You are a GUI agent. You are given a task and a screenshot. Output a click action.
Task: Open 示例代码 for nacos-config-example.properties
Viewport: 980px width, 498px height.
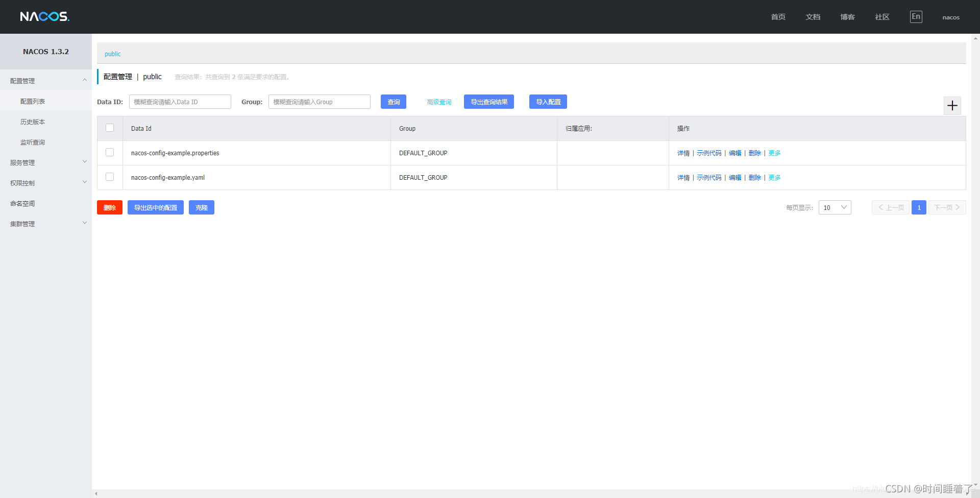point(709,153)
